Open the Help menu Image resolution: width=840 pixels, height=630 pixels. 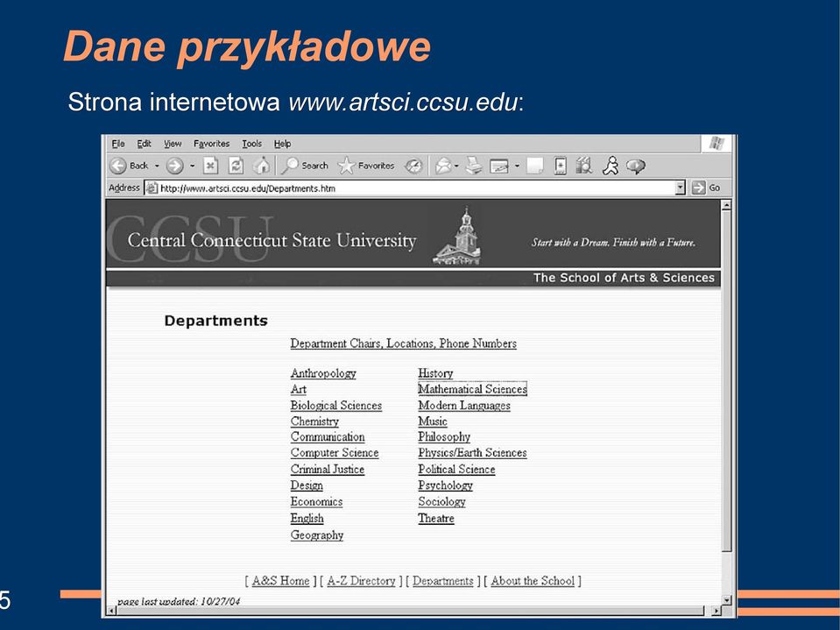coord(282,144)
